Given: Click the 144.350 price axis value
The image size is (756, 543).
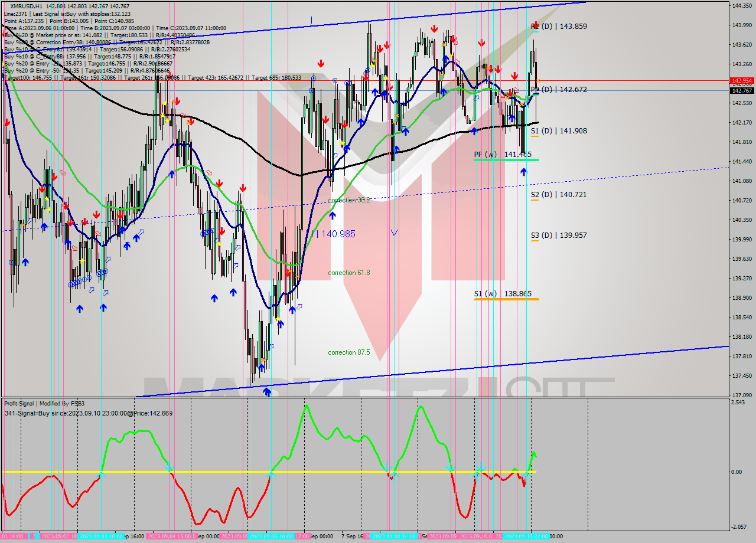Looking at the screenshot, I should click(x=742, y=5).
